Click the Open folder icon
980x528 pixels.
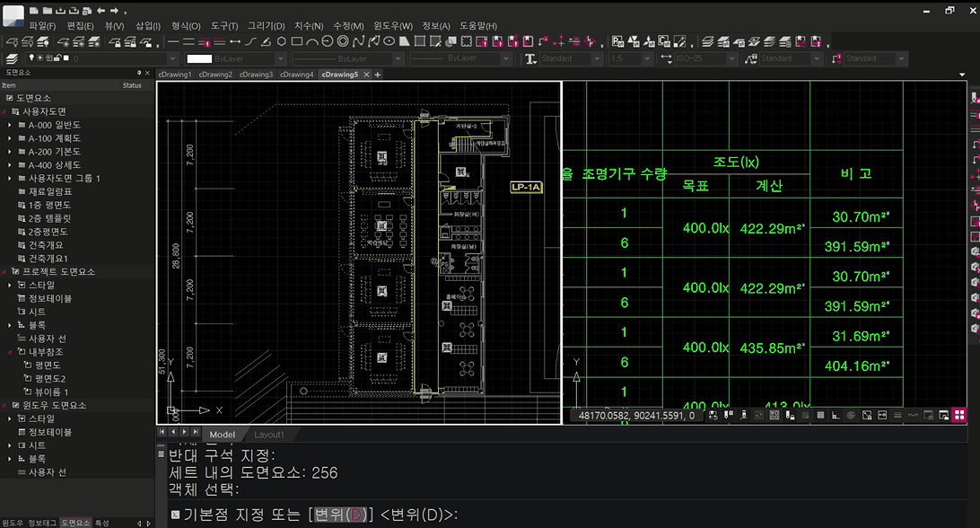[48, 11]
